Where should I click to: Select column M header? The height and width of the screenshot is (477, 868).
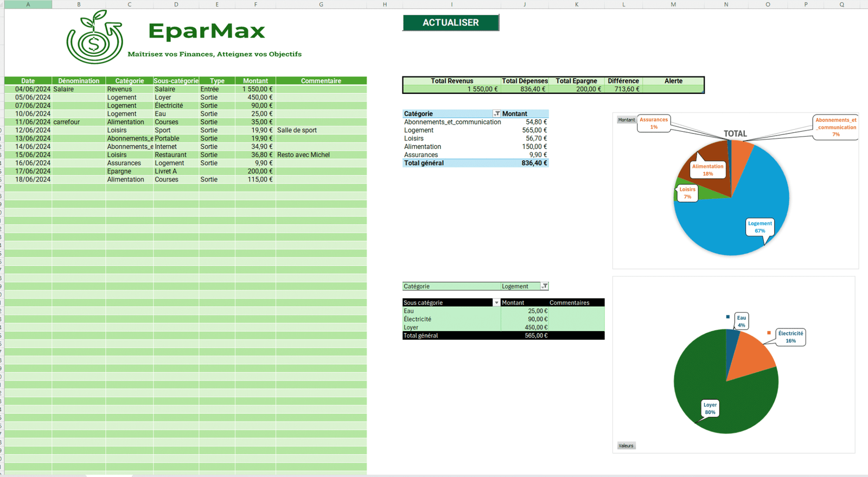673,4
